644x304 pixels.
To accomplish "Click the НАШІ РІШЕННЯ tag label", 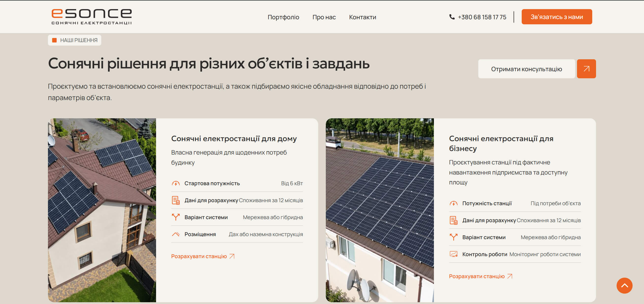I will (75, 40).
